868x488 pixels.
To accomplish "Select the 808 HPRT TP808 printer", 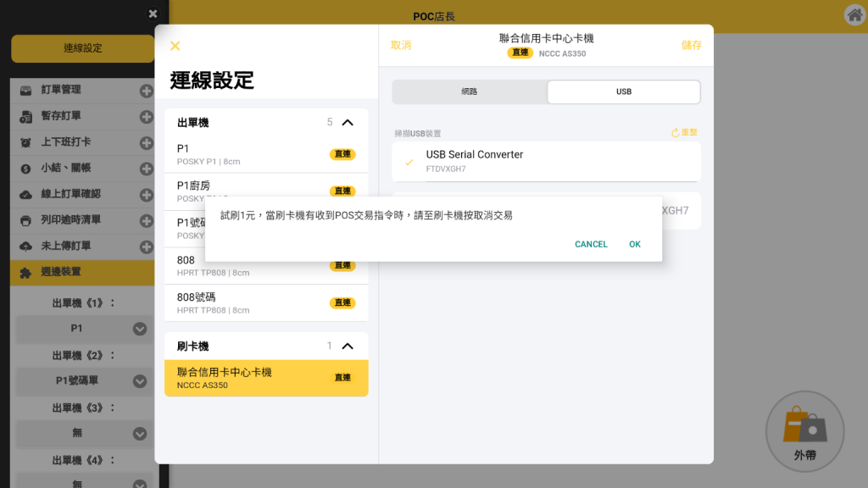I will tap(266, 267).
